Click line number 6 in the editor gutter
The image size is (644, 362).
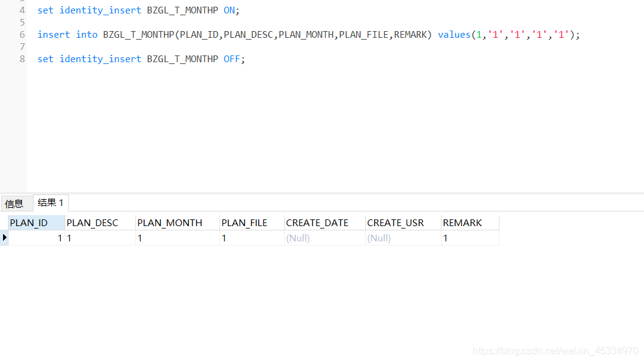click(22, 35)
